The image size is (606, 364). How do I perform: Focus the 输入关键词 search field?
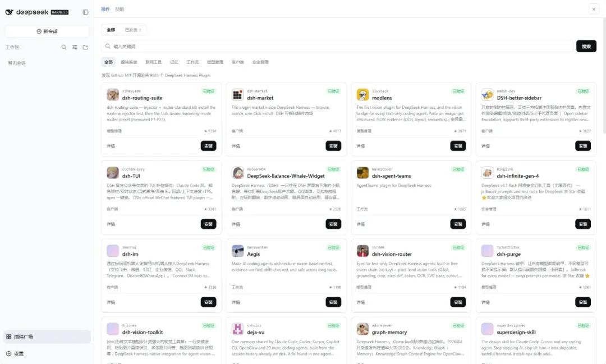click(337, 47)
